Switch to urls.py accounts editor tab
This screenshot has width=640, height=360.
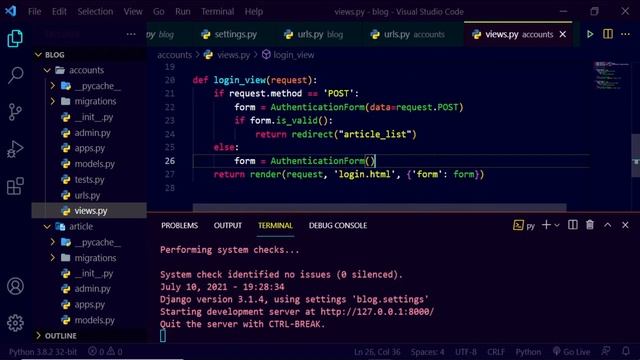tap(407, 34)
